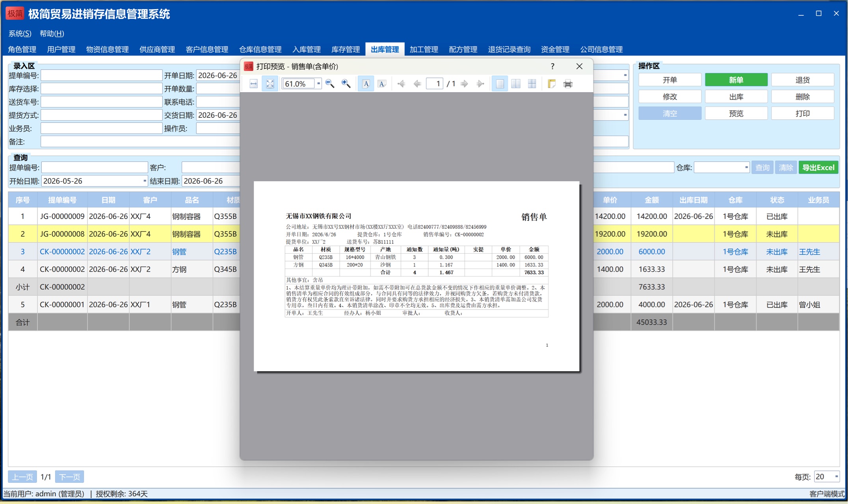Go to first page arrow in preview
Screen dimensions: 848x504
pos(401,84)
